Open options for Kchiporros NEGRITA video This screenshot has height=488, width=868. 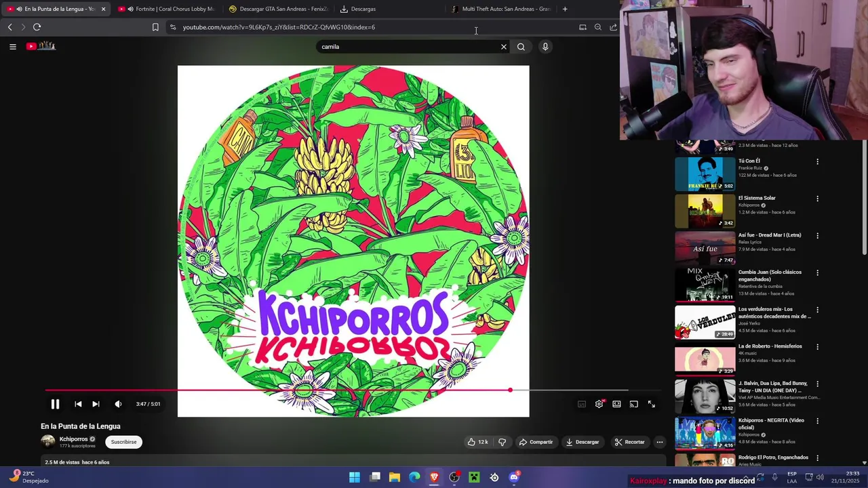817,421
